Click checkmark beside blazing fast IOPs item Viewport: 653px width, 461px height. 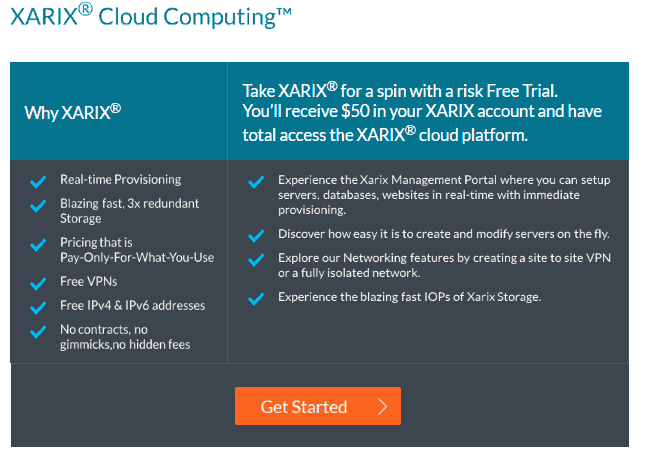(256, 299)
